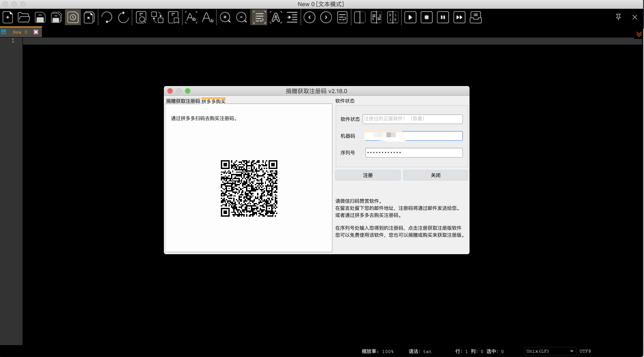The image size is (644, 357).
Task: Go forward with the right circle arrow
Action: [326, 17]
